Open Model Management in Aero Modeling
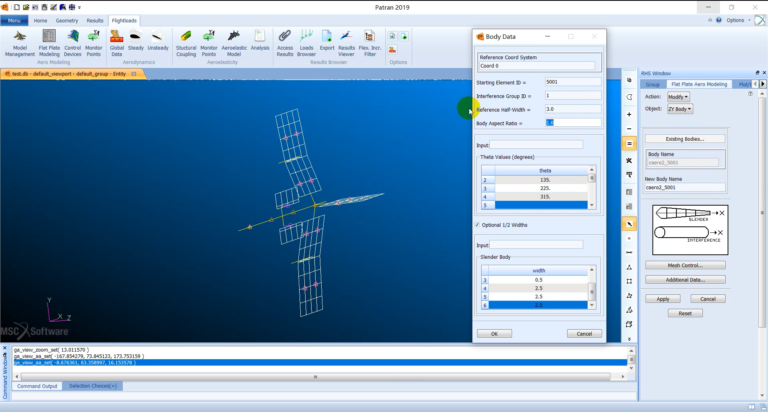Image resolution: width=768 pixels, height=412 pixels. tap(20, 44)
